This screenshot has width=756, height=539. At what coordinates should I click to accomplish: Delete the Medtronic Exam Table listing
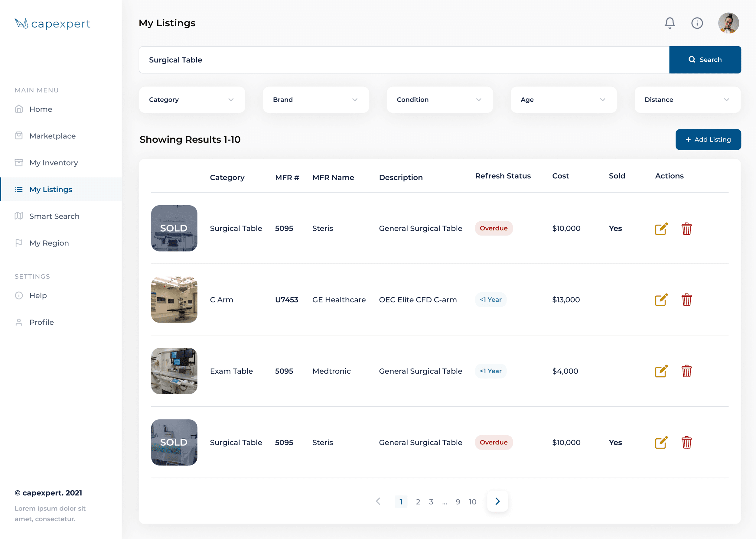pyautogui.click(x=686, y=371)
